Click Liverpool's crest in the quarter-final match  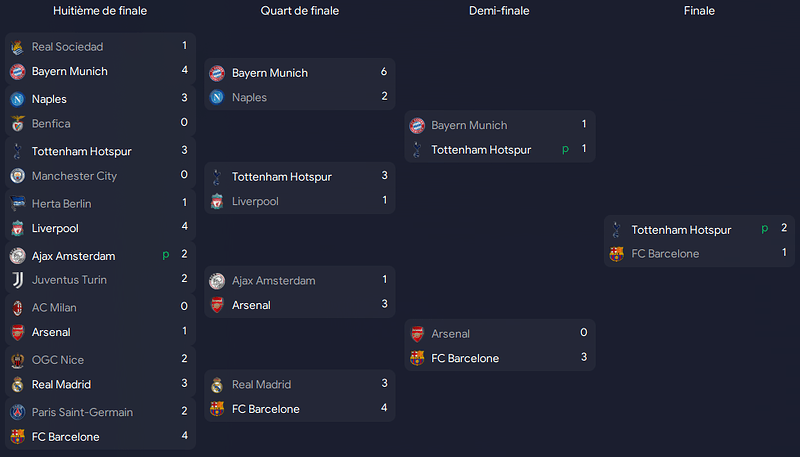point(217,201)
